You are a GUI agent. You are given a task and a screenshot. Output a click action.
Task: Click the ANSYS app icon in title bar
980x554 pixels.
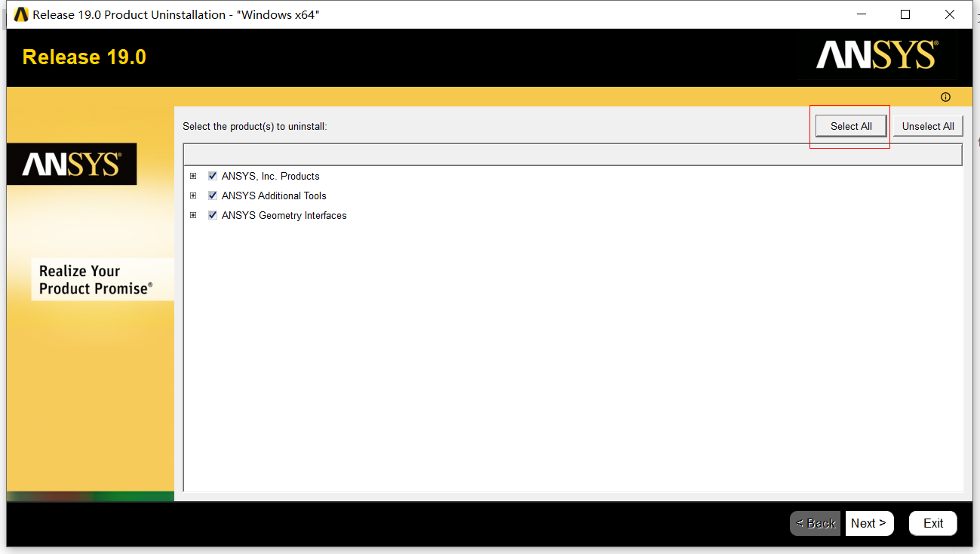click(x=21, y=14)
